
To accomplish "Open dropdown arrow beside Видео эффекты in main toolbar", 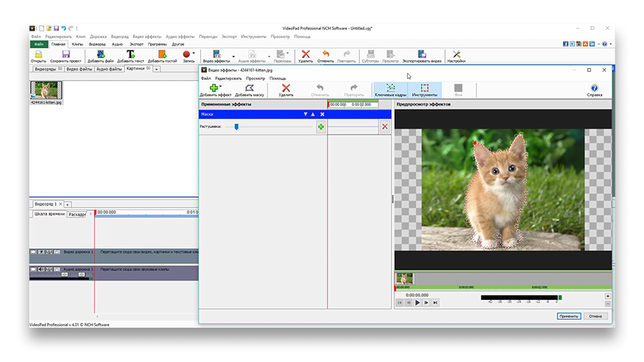I will click(x=233, y=57).
